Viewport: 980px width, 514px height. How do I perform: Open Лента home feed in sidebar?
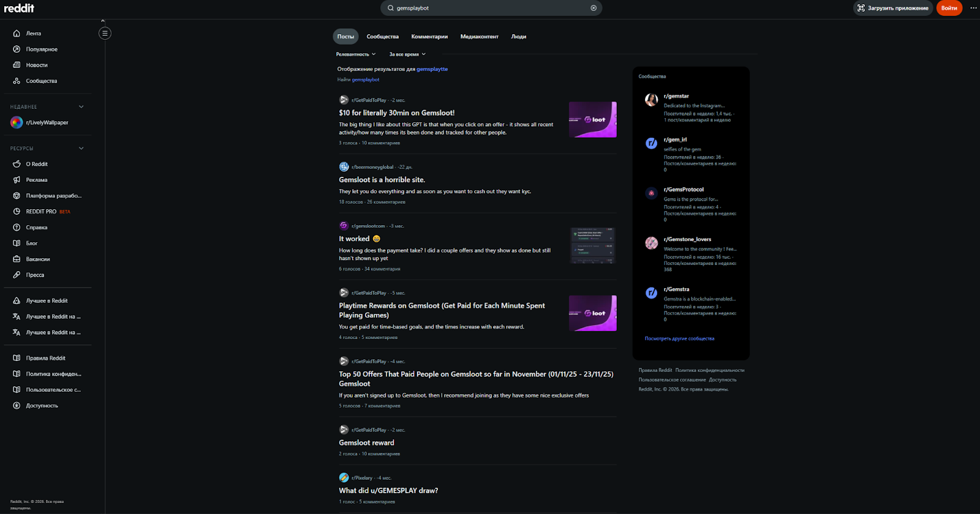coord(34,34)
